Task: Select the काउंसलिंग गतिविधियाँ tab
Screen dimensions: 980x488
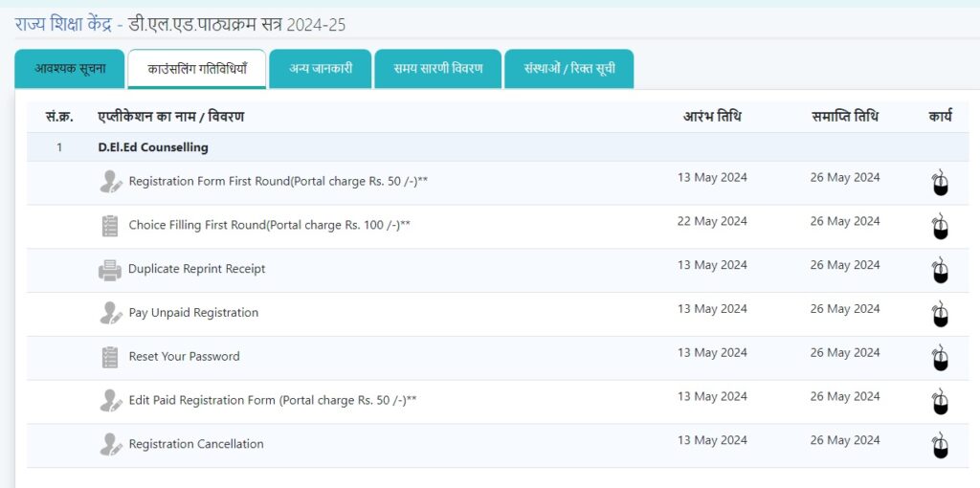Action: 197,70
